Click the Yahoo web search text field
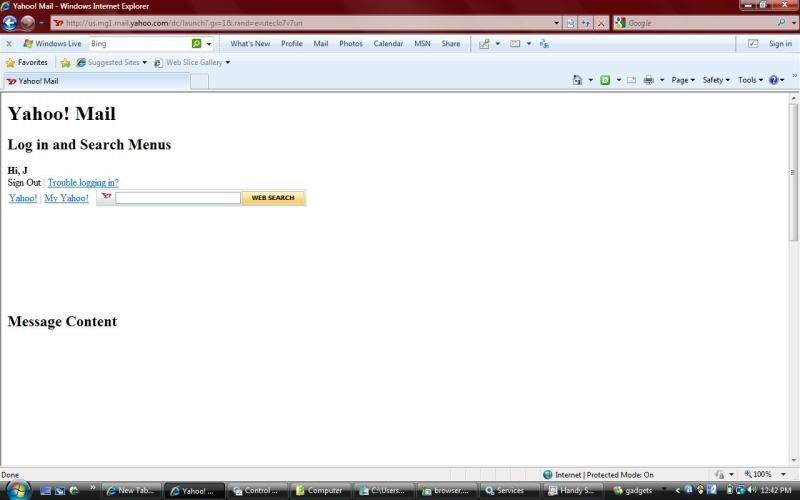Screen dimensions: 800x500 tap(178, 198)
